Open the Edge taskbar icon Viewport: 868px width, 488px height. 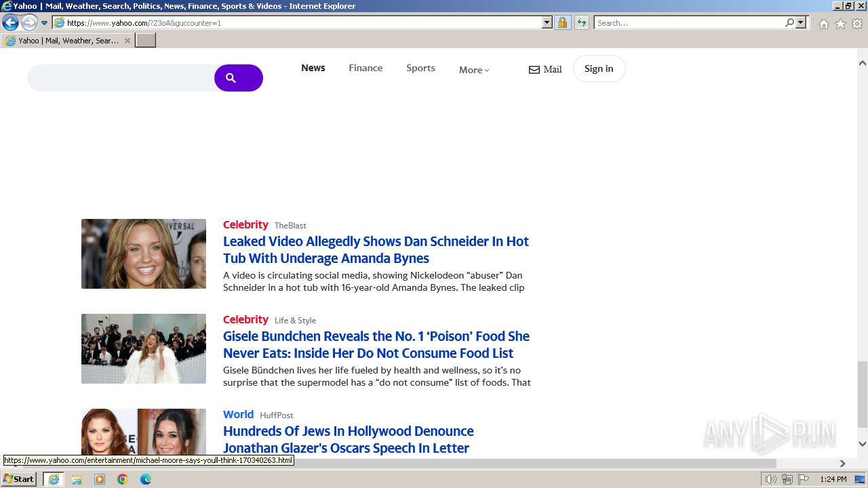[x=146, y=479]
